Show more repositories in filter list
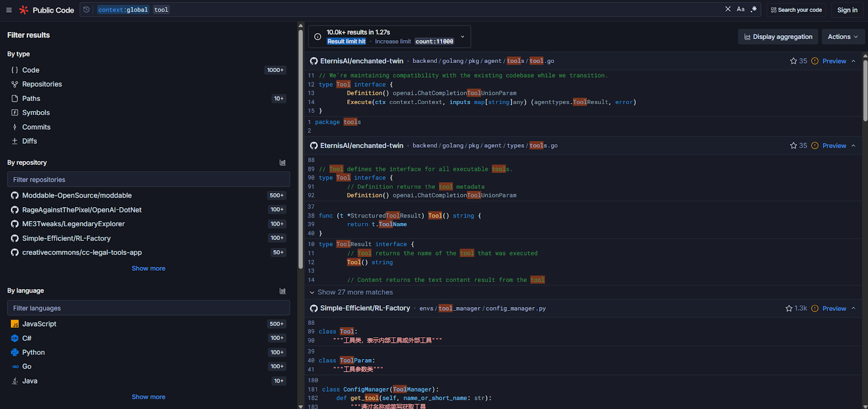This screenshot has width=868, height=409. [148, 269]
